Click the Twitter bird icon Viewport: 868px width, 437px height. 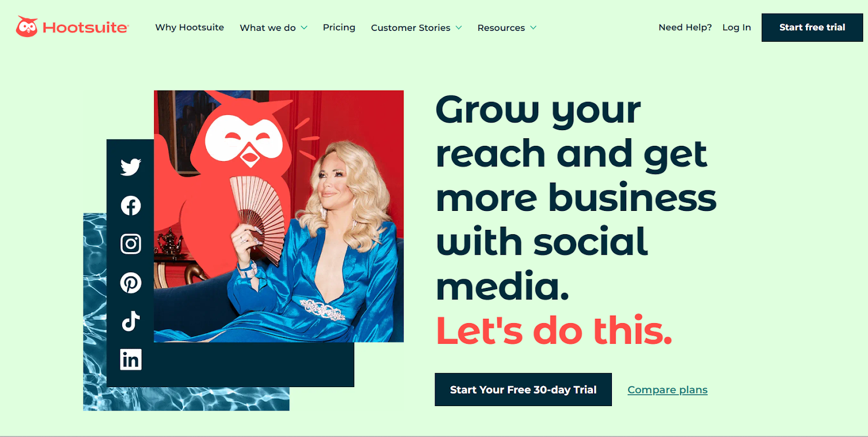point(131,167)
